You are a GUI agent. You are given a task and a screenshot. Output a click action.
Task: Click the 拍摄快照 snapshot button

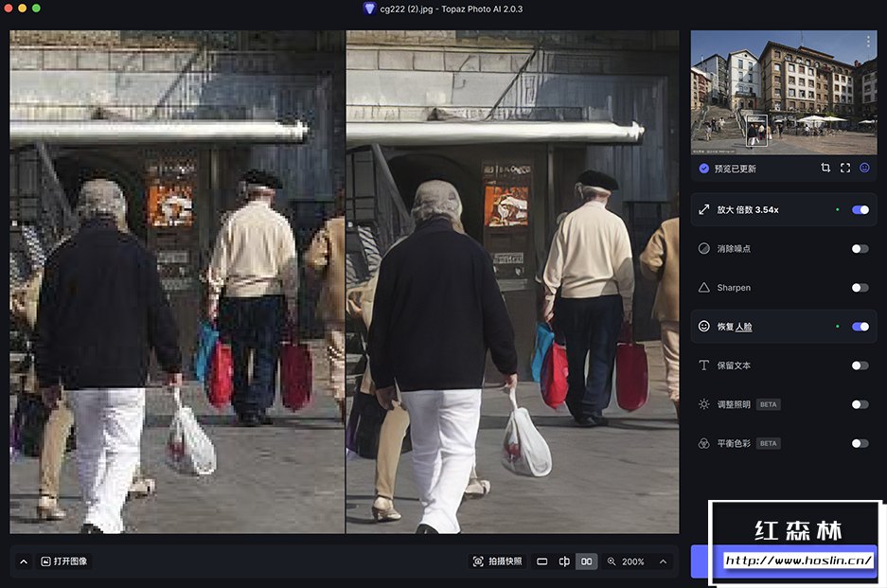coord(498,561)
